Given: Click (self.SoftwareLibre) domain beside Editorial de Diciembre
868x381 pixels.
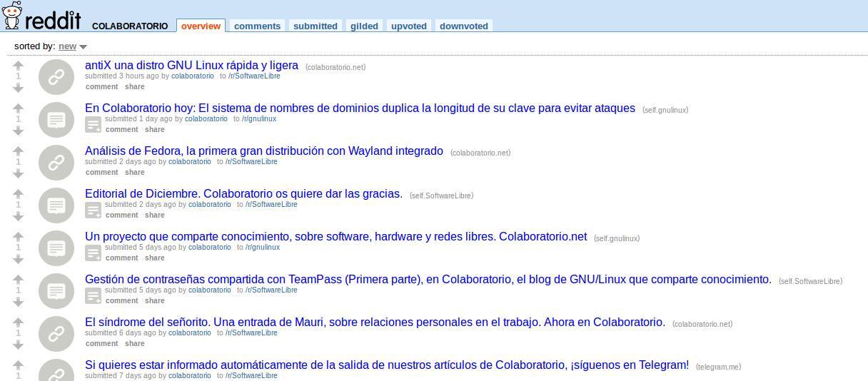Looking at the screenshot, I should (x=441, y=195).
